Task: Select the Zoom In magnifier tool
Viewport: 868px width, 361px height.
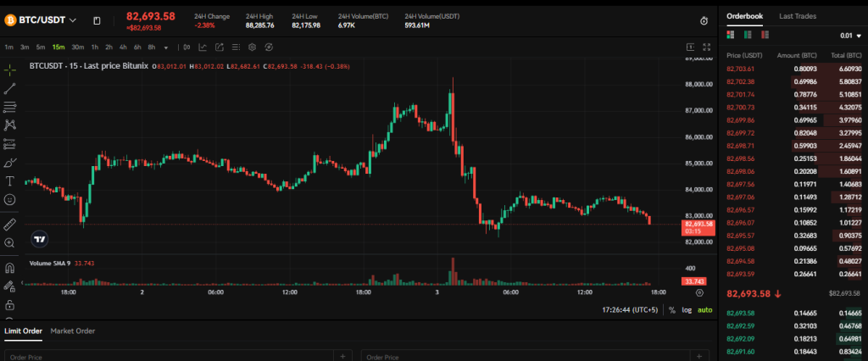Action: [x=10, y=242]
